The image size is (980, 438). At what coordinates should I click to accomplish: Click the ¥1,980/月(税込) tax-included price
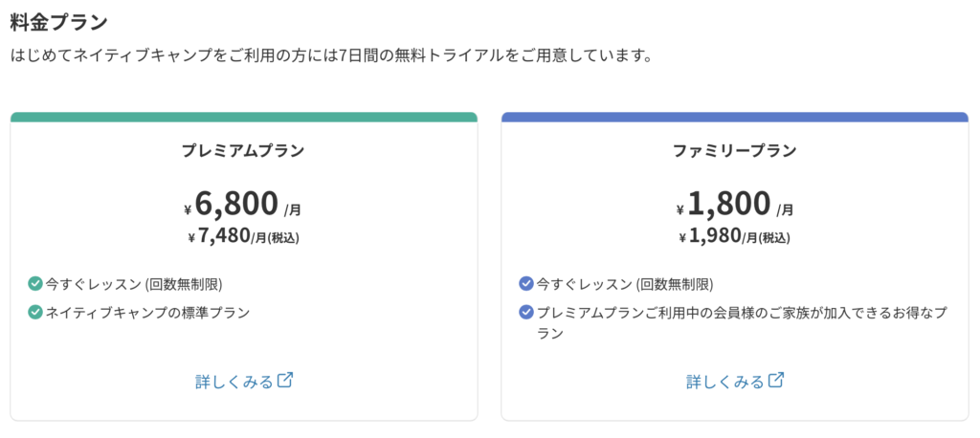coord(734,236)
